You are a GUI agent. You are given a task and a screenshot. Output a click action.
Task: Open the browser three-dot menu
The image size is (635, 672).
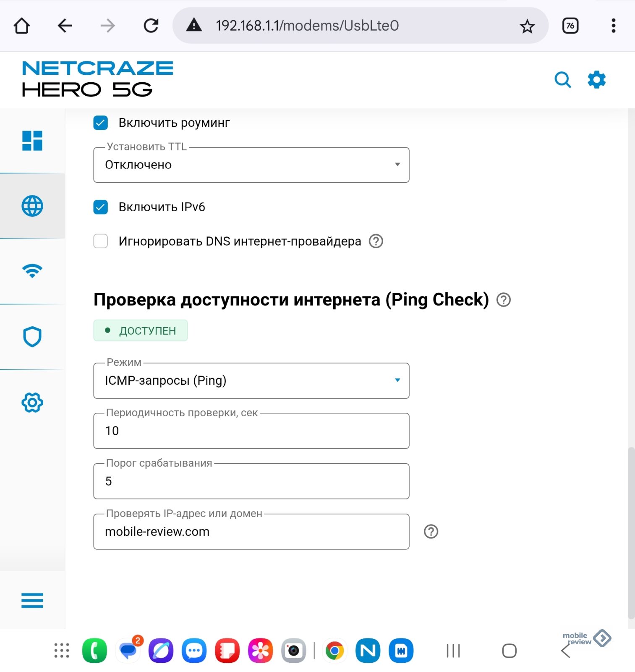click(613, 26)
